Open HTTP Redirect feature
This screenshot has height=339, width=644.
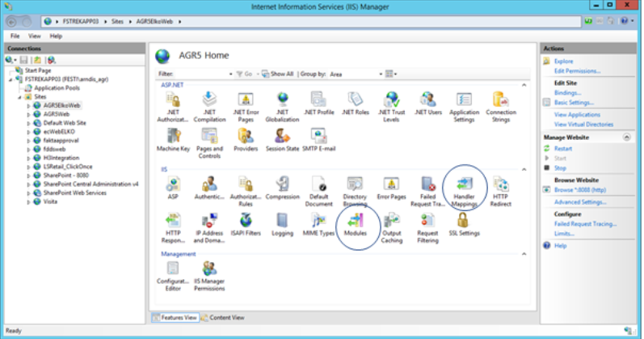click(x=501, y=191)
